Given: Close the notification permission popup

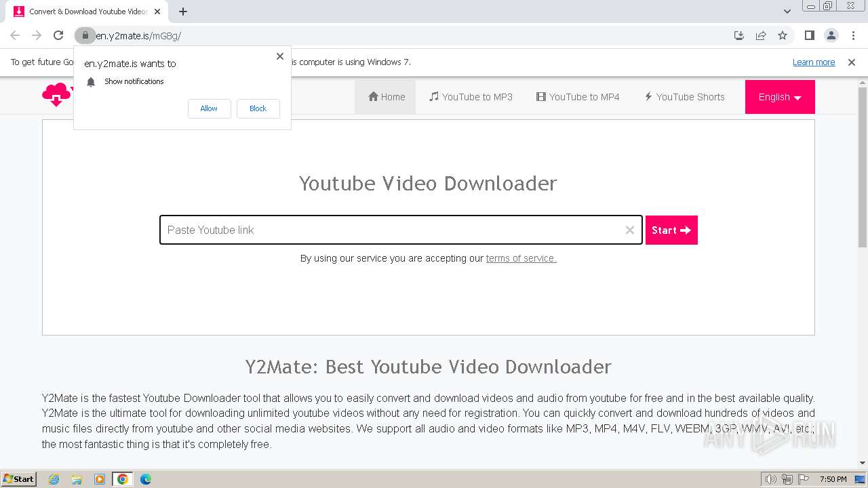Looking at the screenshot, I should (280, 56).
